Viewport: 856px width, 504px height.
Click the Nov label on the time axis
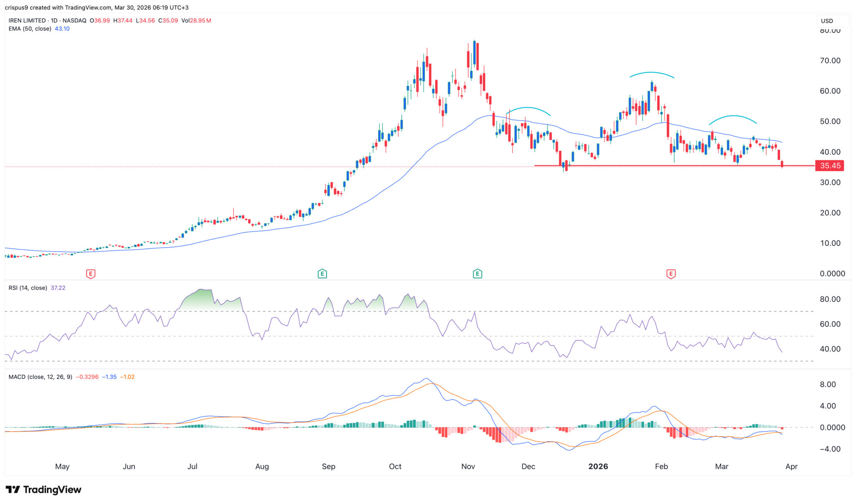pos(468,466)
